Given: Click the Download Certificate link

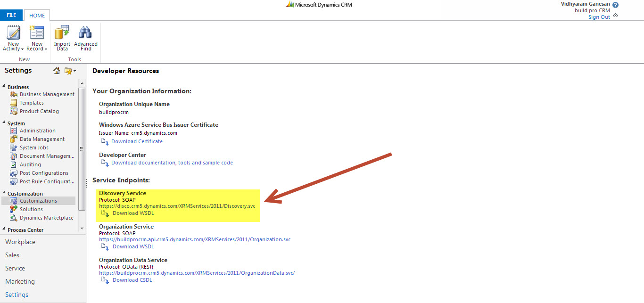Looking at the screenshot, I should click(137, 141).
